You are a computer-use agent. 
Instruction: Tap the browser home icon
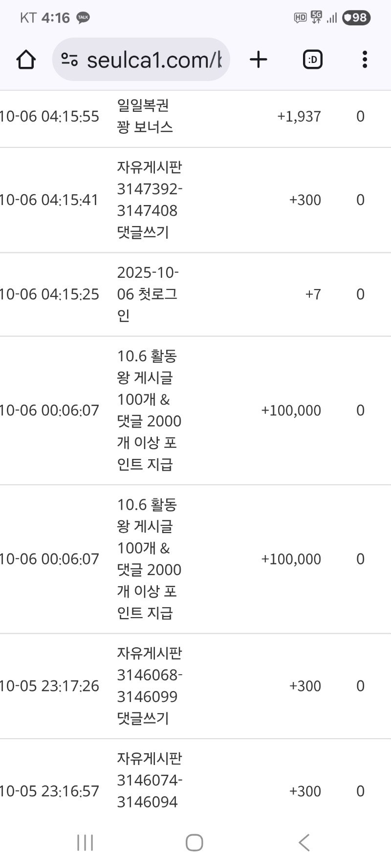[x=26, y=60]
